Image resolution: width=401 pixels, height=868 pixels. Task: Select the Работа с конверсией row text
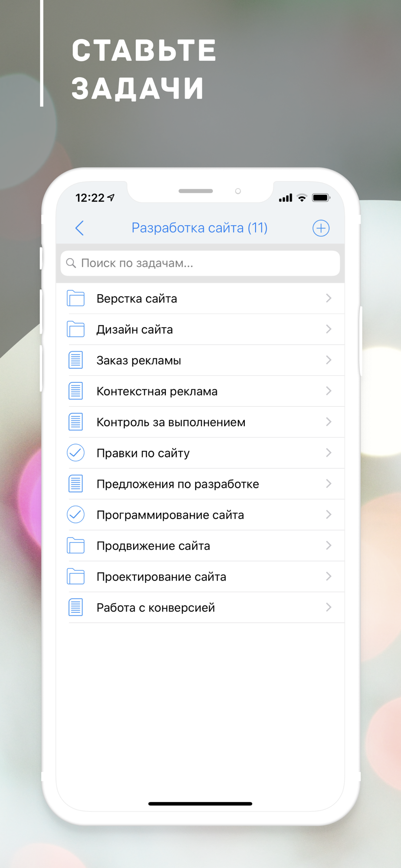click(156, 608)
